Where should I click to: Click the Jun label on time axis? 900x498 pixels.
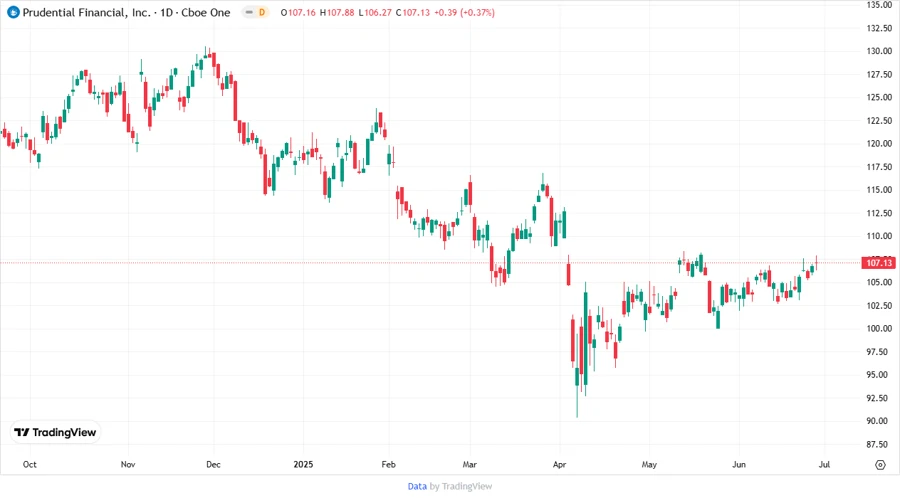739,465
